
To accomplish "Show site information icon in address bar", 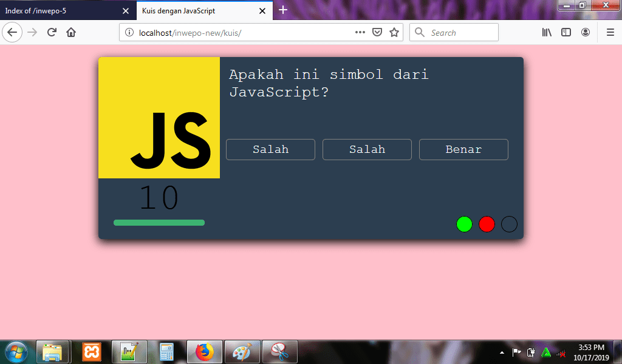I will coord(129,33).
